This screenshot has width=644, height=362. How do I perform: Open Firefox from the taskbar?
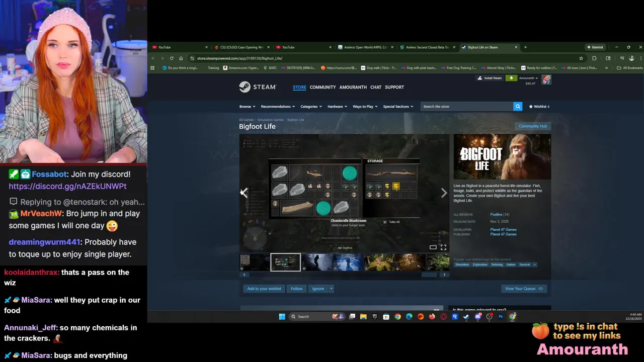(432, 317)
